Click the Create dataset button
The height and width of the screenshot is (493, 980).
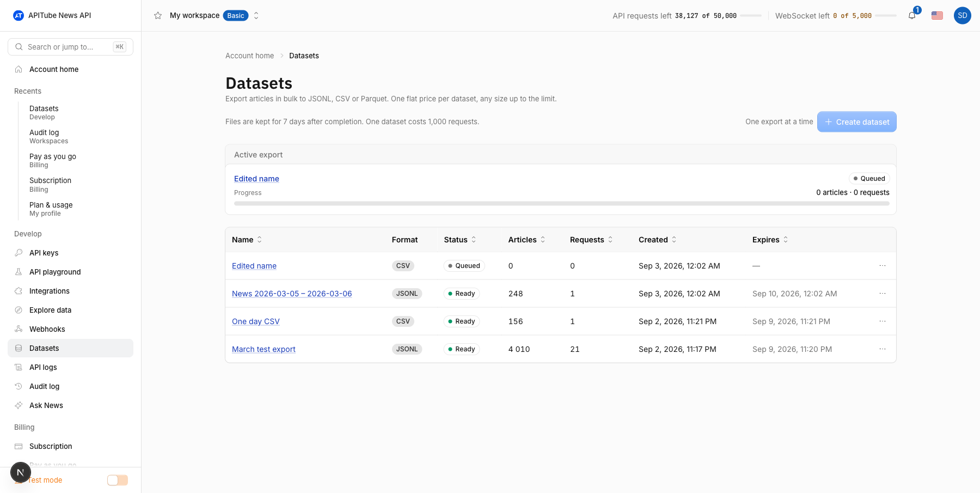856,122
